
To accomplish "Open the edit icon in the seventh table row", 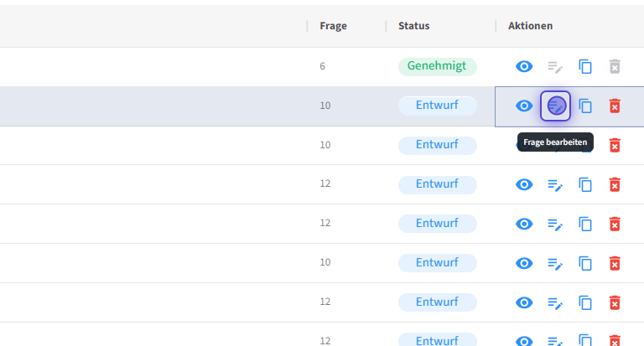I will tap(555, 302).
